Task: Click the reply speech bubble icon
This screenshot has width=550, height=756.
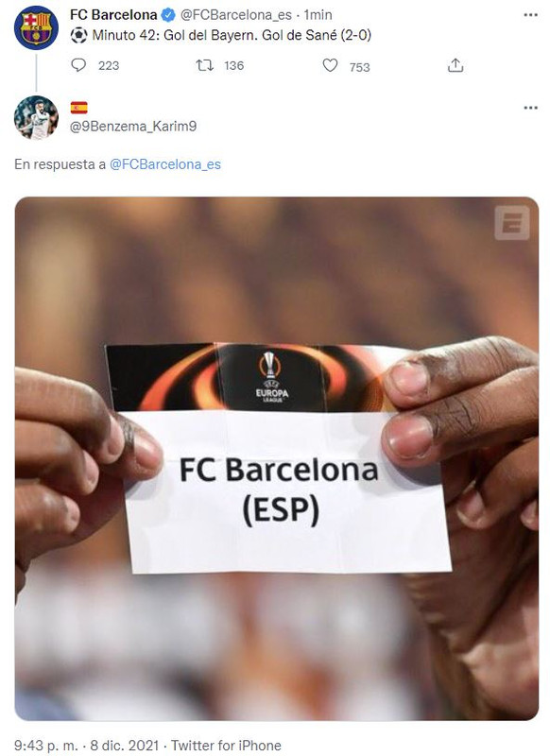Action: (x=78, y=65)
